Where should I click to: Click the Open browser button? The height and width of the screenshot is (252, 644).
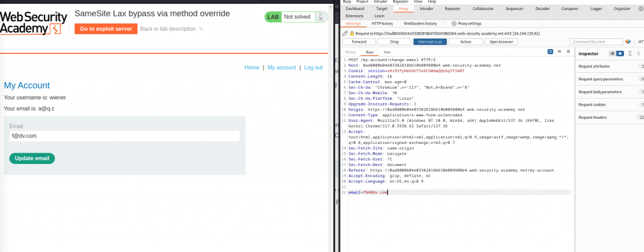coord(501,42)
